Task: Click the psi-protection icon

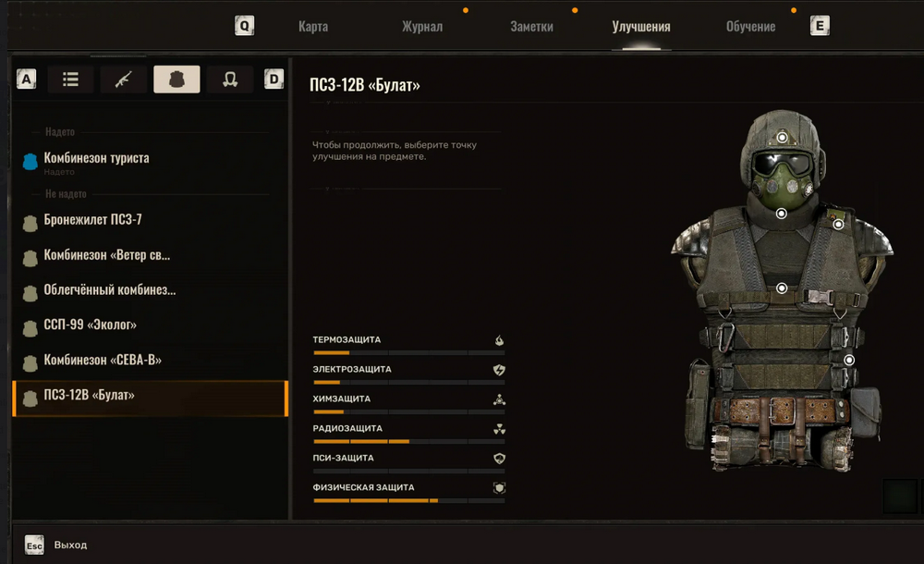Action: point(499,459)
